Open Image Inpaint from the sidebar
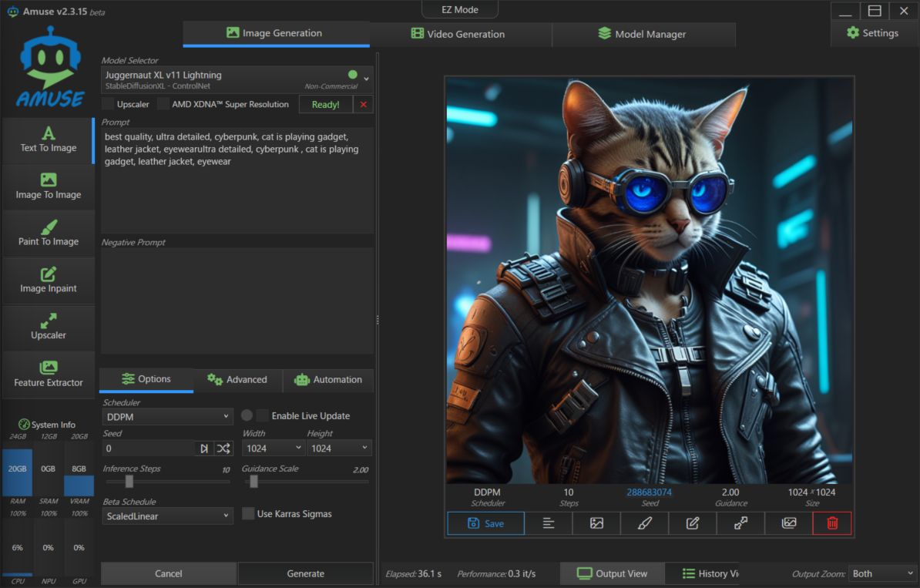This screenshot has width=920, height=588. [x=48, y=281]
